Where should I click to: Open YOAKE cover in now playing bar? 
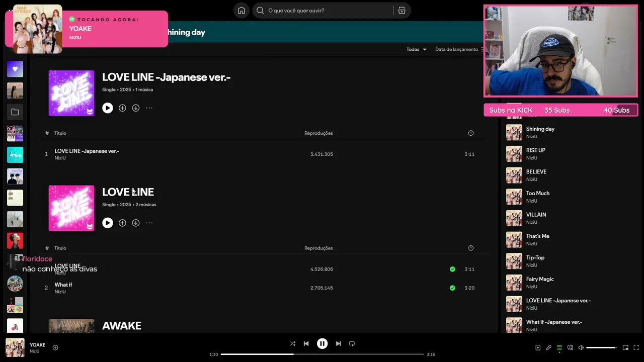click(x=15, y=348)
